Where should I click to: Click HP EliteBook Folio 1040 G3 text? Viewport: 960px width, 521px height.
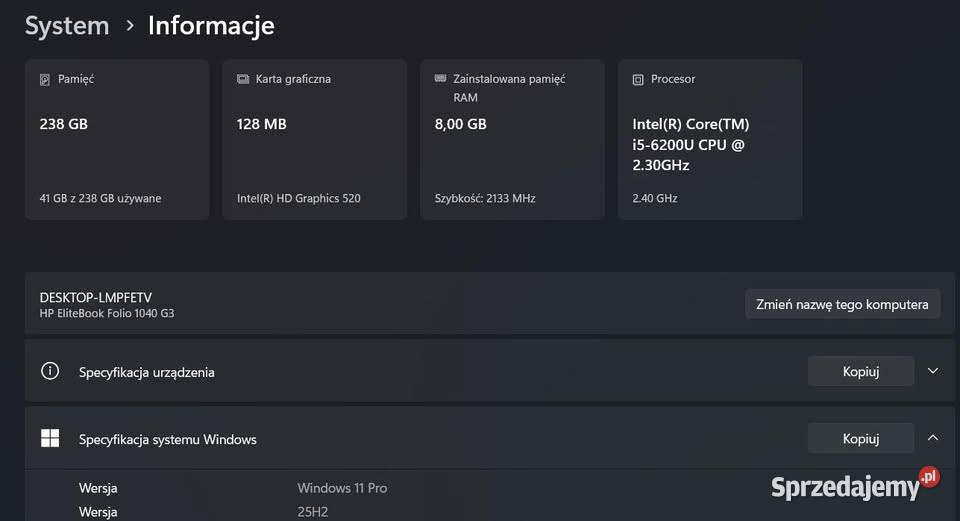click(107, 313)
